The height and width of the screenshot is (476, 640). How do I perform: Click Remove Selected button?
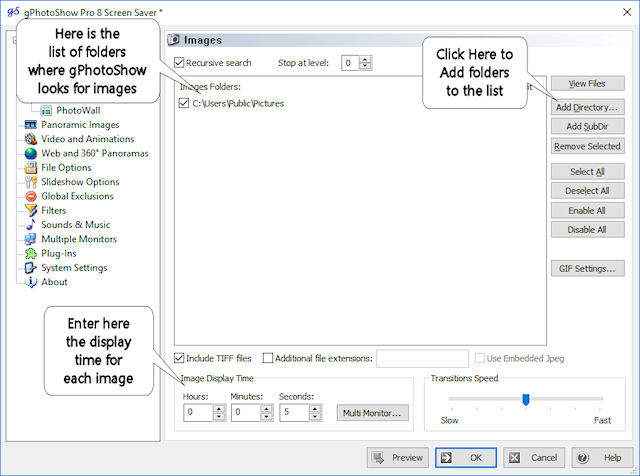[x=587, y=146]
